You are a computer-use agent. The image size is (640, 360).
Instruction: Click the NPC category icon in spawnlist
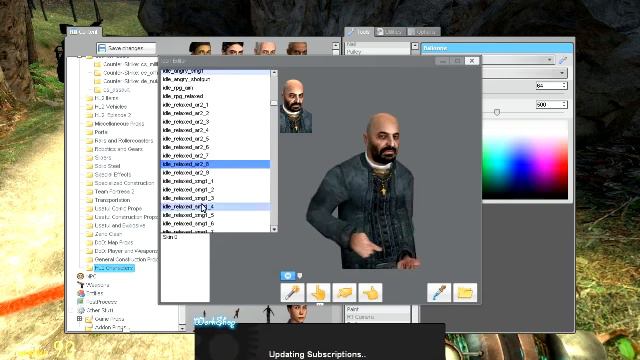(x=80, y=276)
